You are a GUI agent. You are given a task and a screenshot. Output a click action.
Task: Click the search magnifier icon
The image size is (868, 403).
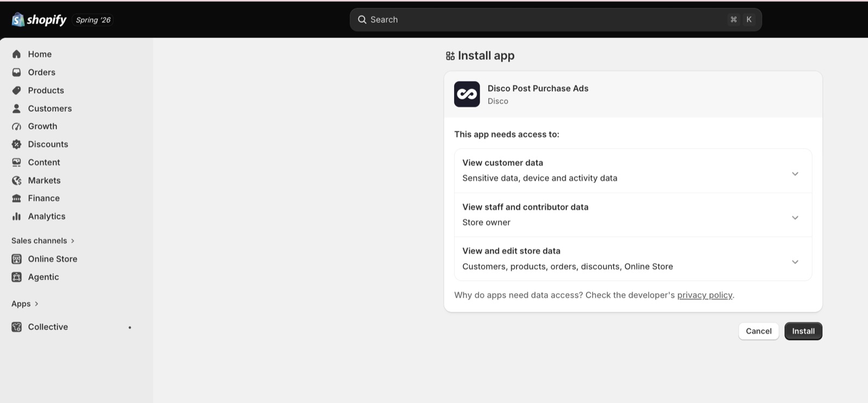coord(362,20)
